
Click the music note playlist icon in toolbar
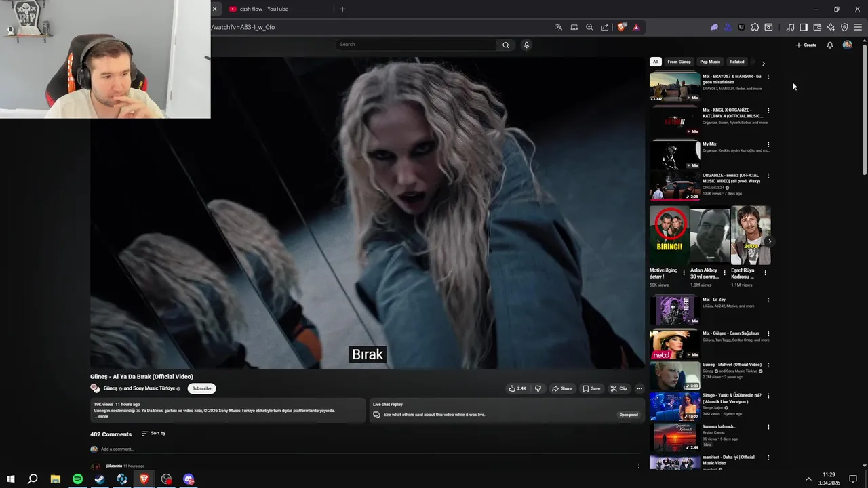(790, 27)
